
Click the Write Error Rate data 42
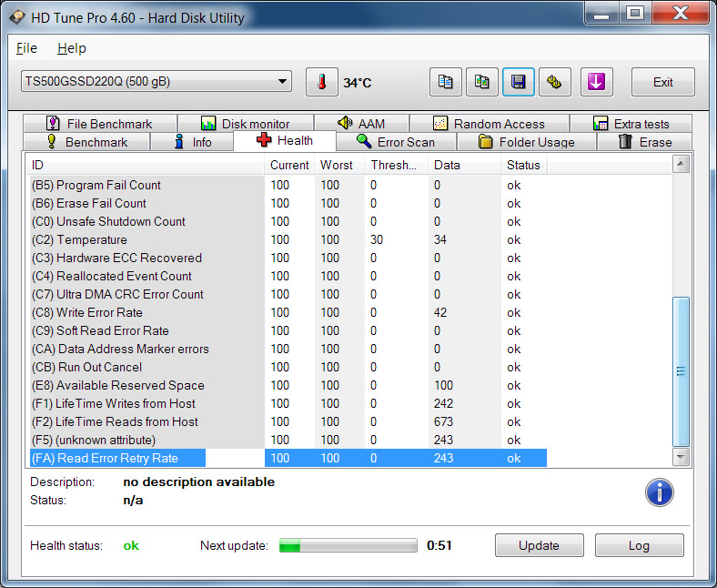click(x=440, y=312)
